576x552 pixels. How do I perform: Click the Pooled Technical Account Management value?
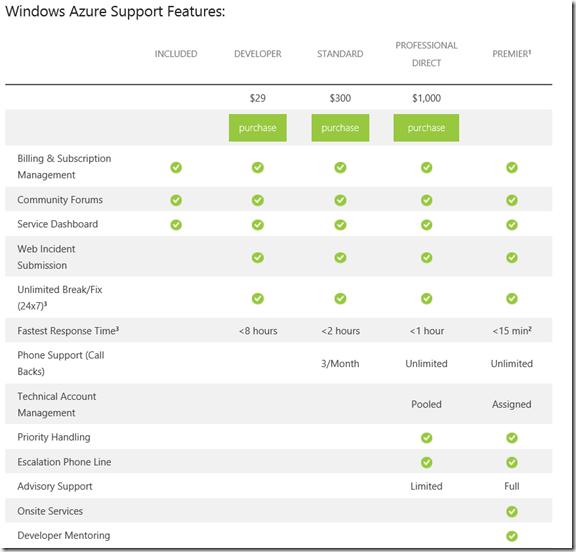pos(426,404)
